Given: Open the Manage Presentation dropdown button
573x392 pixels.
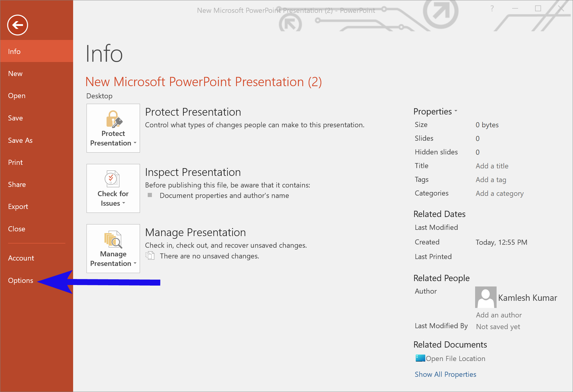Looking at the screenshot, I should click(113, 249).
